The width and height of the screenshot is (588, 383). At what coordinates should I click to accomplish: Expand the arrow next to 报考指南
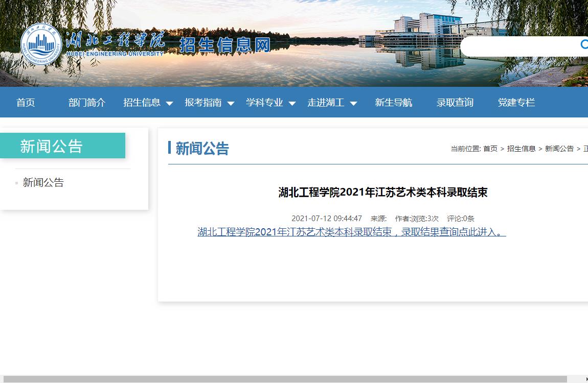coord(231,103)
